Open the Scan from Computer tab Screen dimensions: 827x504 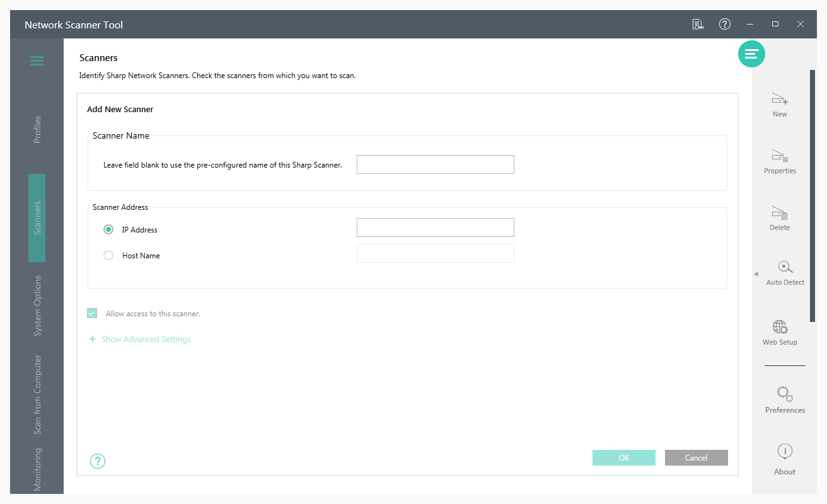coord(37,395)
